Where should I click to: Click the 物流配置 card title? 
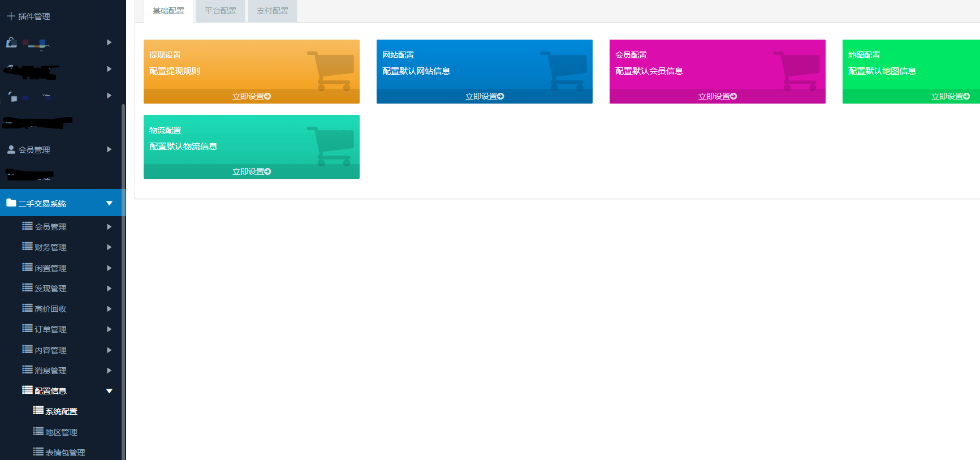pos(165,130)
